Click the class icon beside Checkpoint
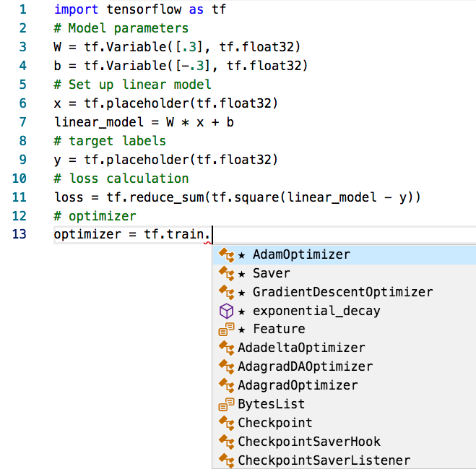This screenshot has height=472, width=476. pyautogui.click(x=227, y=424)
